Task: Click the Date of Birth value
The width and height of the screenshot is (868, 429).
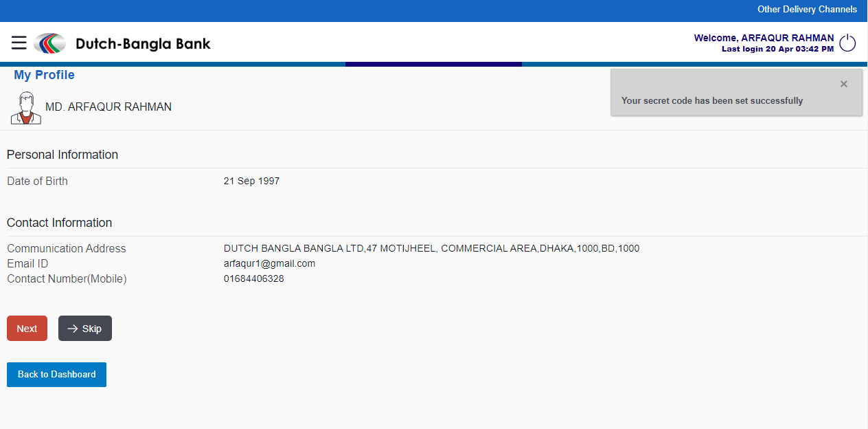Action: [251, 181]
